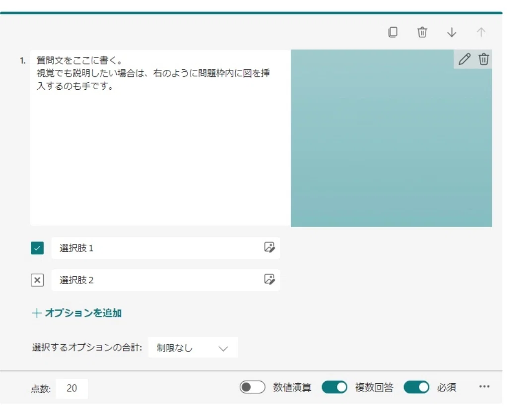Mark 選択肢 2 checkbox as correct

pyautogui.click(x=37, y=280)
